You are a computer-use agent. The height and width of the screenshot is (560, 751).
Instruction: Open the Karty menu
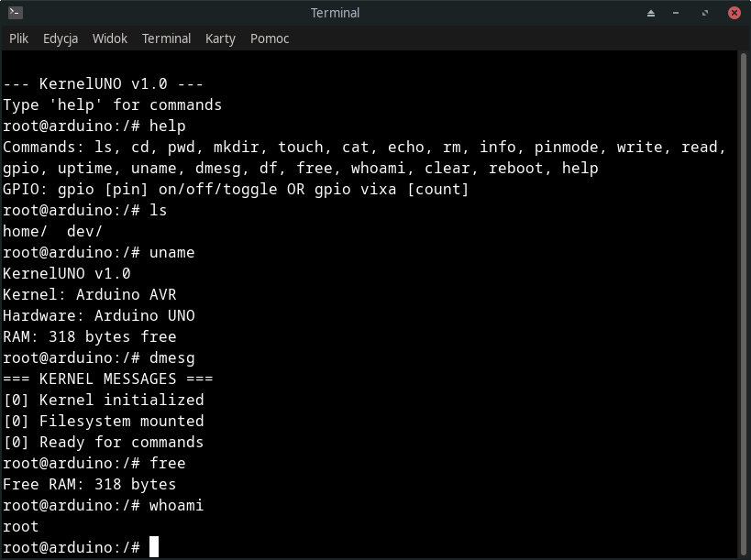coord(220,38)
